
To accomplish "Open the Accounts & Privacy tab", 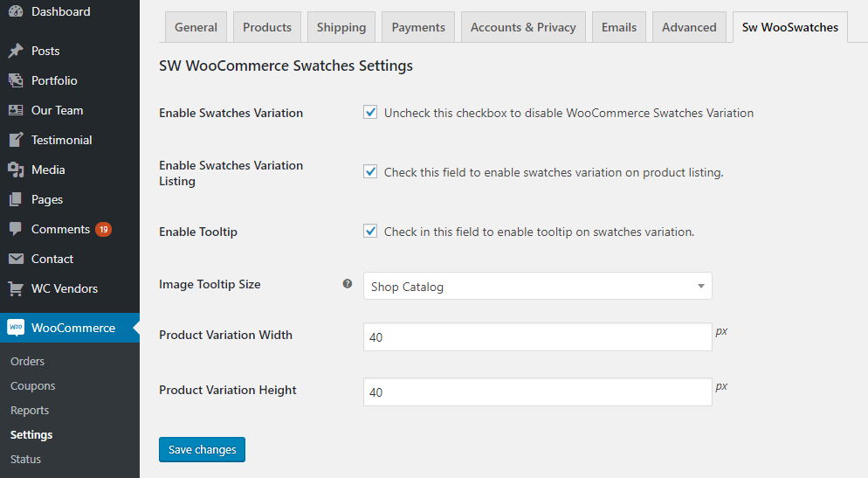I will [x=523, y=27].
